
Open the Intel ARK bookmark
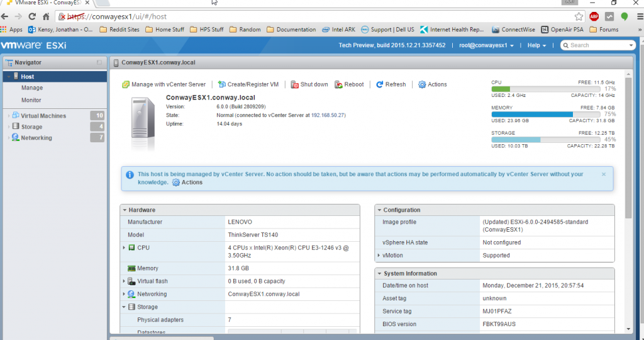[x=339, y=30]
